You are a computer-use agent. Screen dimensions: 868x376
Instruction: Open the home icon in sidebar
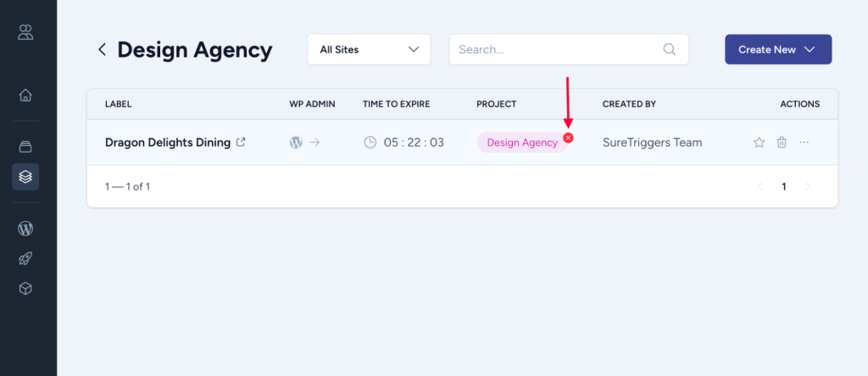[x=25, y=95]
